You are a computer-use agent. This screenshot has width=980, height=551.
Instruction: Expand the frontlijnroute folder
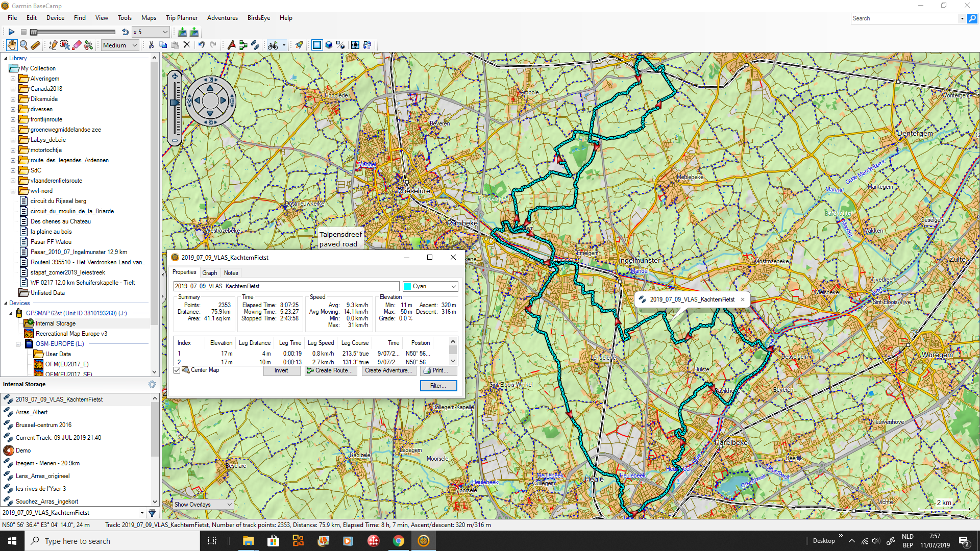tap(13, 119)
